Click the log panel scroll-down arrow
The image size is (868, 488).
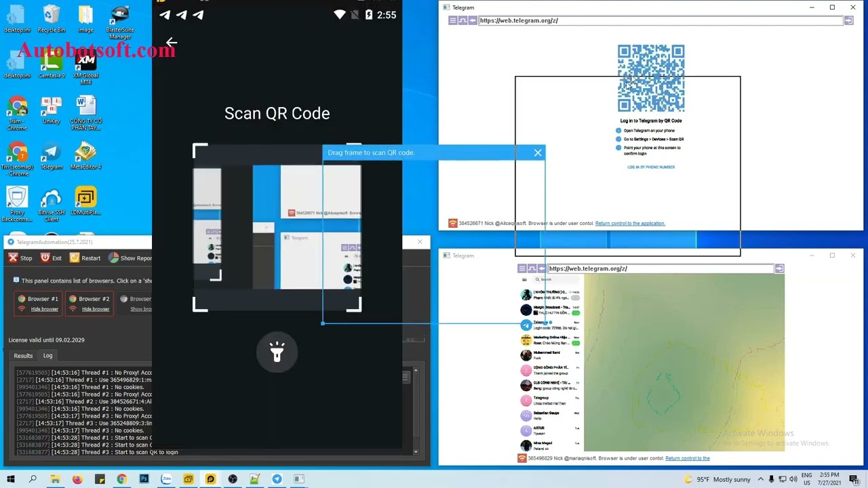tap(416, 451)
